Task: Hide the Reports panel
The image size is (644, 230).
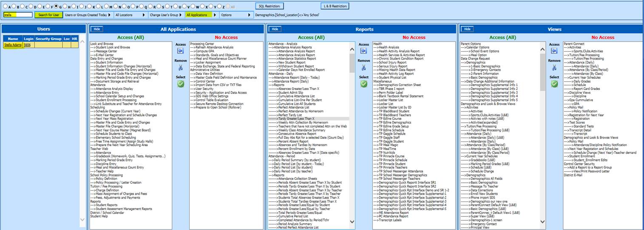Action: [275, 29]
